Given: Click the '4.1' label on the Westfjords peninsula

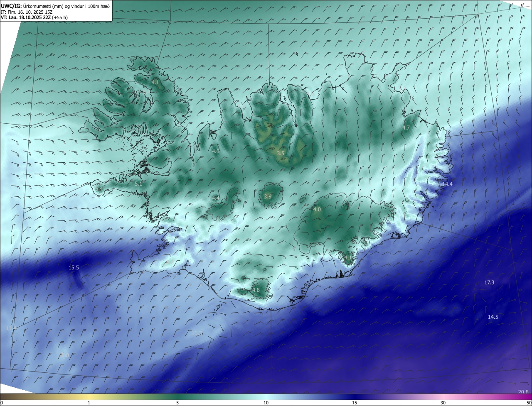Looking at the screenshot, I should point(155,83).
